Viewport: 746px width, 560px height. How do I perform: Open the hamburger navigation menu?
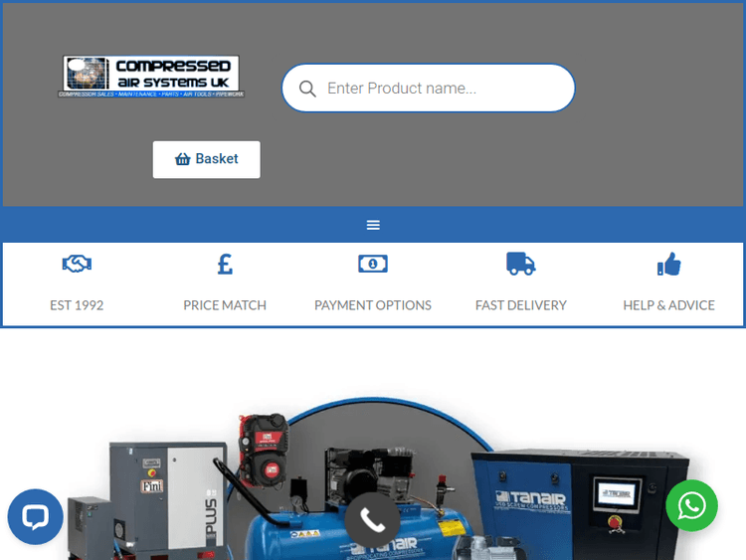click(373, 225)
